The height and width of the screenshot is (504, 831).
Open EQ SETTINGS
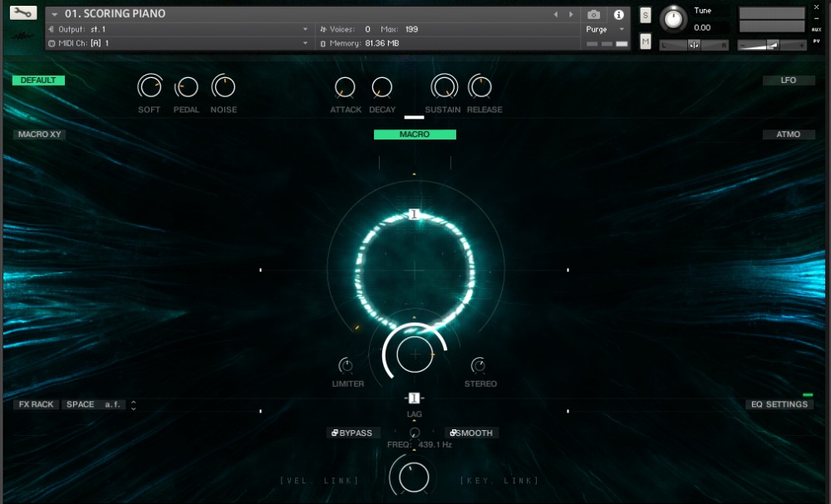780,404
